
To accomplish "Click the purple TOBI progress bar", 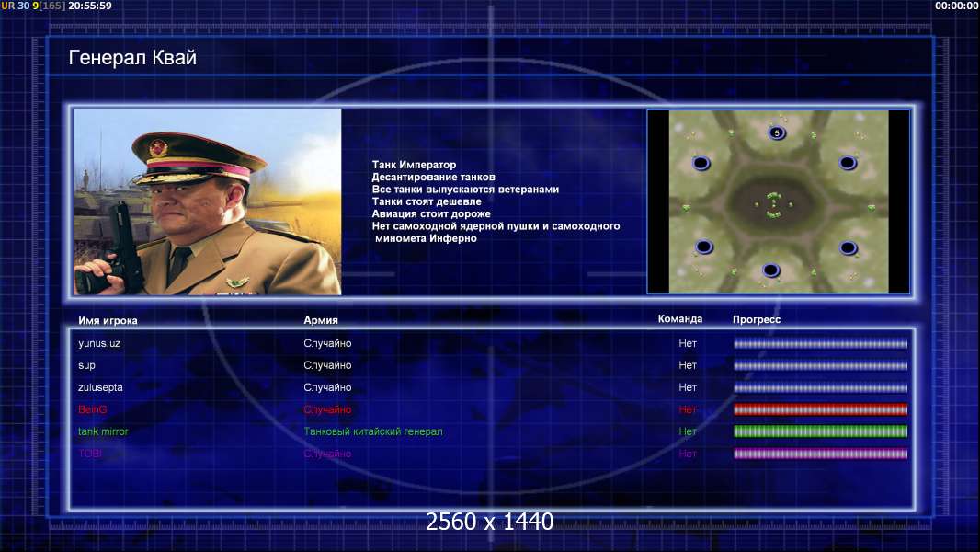I will click(821, 454).
